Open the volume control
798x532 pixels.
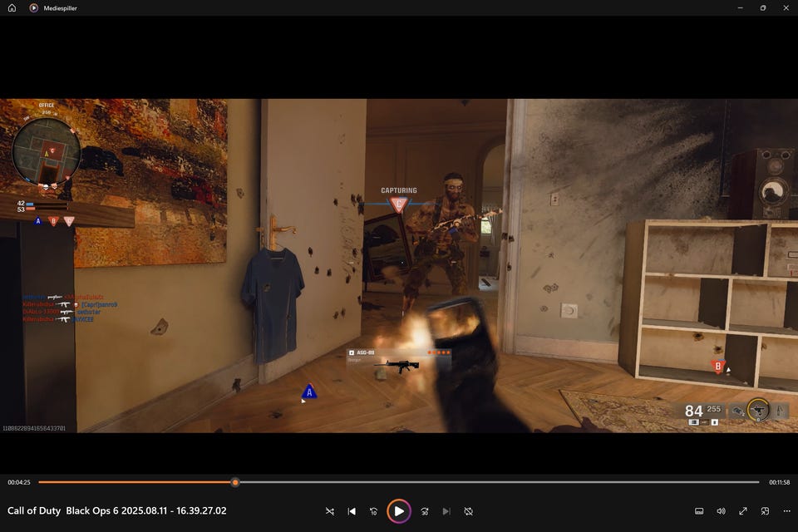point(722,511)
